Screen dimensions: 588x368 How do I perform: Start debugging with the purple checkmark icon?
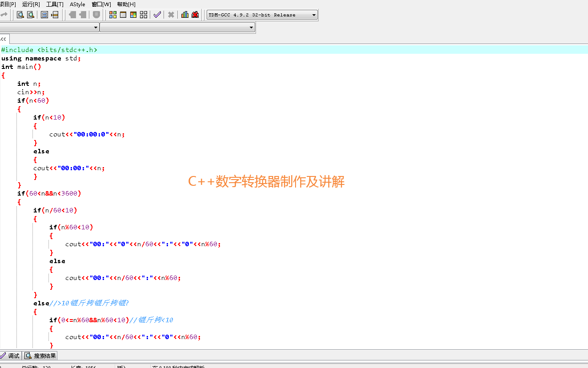[157, 15]
